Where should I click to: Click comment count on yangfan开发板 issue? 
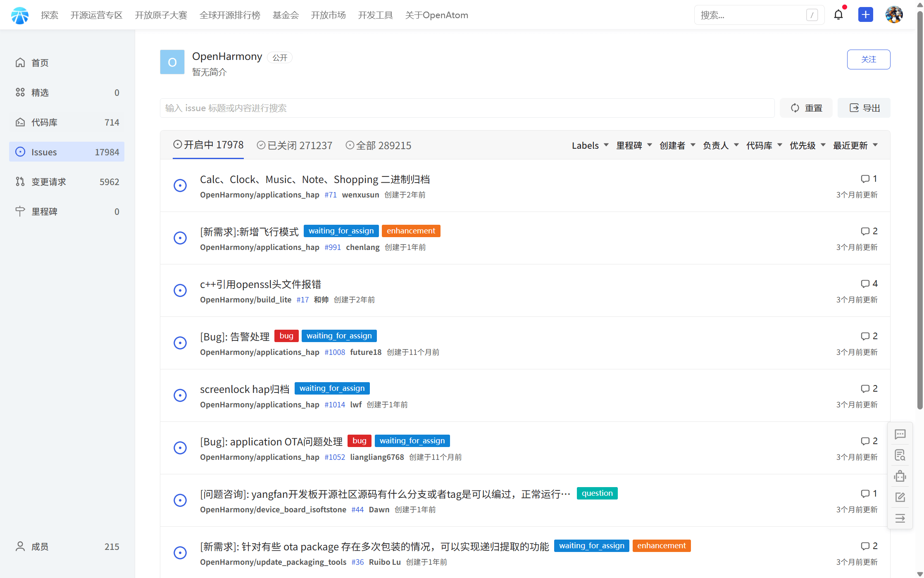[x=869, y=494]
